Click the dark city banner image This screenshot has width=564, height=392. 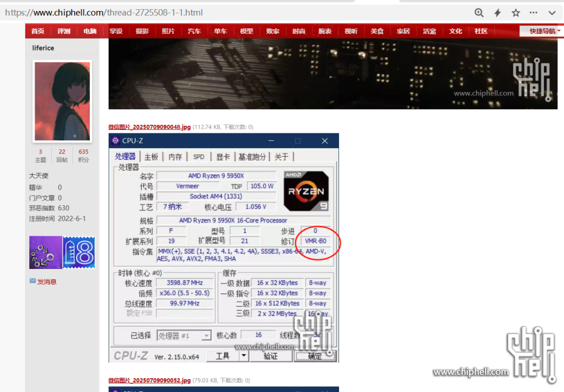333,74
